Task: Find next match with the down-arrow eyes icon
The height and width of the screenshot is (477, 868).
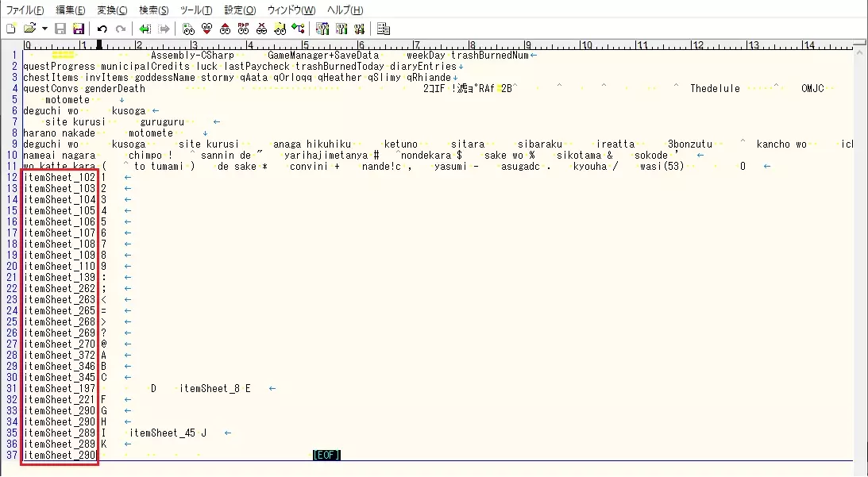Action: click(x=206, y=29)
